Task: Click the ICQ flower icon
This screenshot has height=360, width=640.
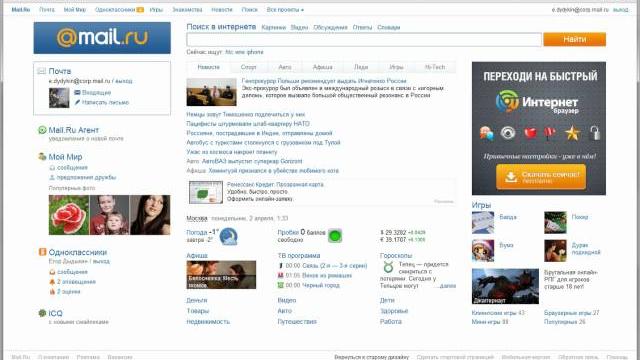Action: pos(42,313)
